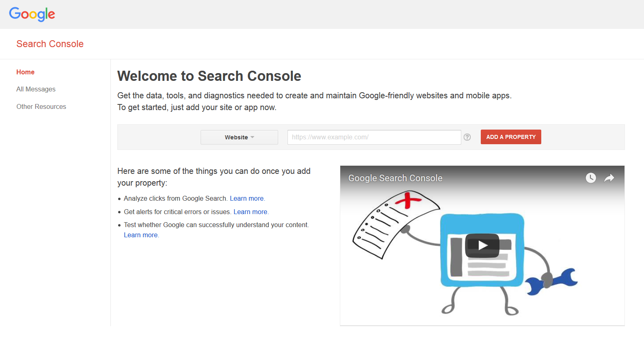Click the Search Console title link

point(50,44)
